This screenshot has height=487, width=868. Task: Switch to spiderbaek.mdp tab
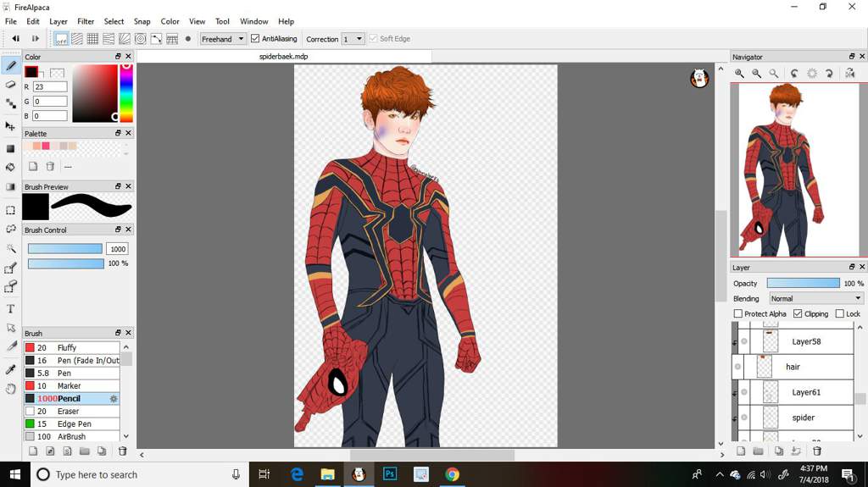click(283, 57)
